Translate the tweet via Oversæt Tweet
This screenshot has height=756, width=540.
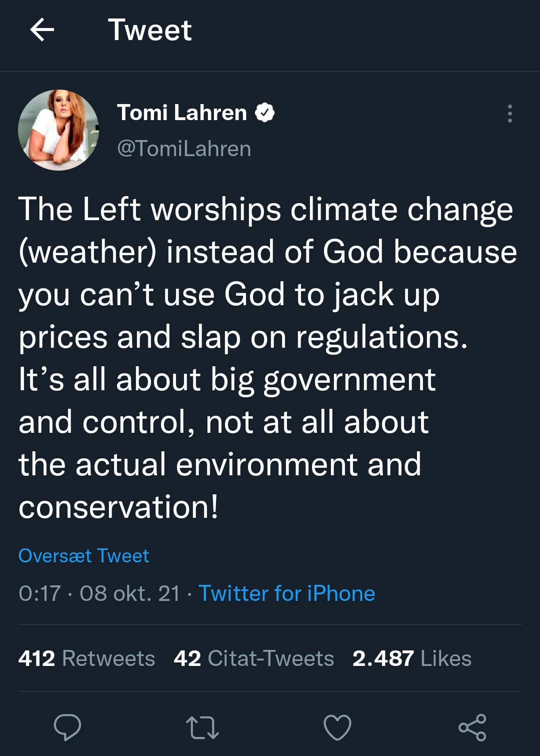click(83, 555)
